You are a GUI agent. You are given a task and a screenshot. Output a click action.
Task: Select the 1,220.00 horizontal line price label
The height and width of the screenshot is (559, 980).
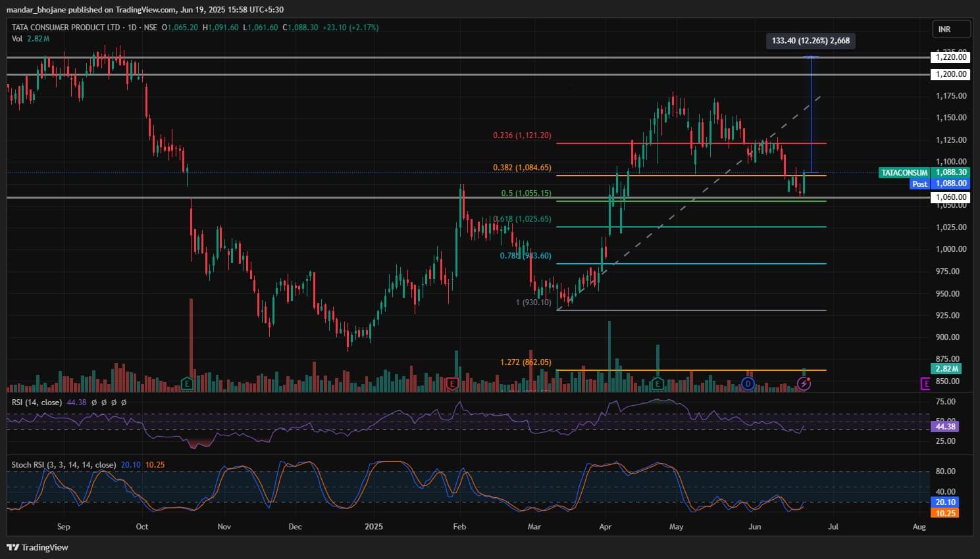951,57
